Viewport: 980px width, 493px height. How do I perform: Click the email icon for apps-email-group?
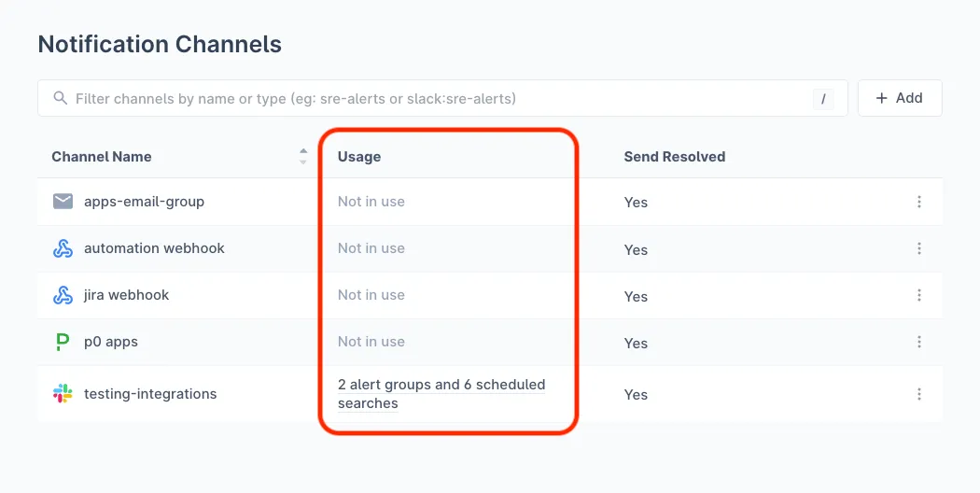(x=63, y=202)
